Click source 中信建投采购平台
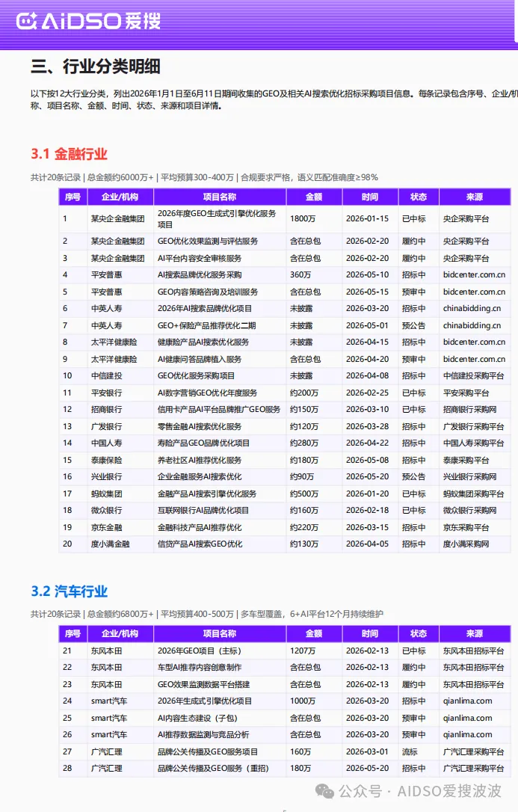The image size is (518, 812). pyautogui.click(x=473, y=375)
